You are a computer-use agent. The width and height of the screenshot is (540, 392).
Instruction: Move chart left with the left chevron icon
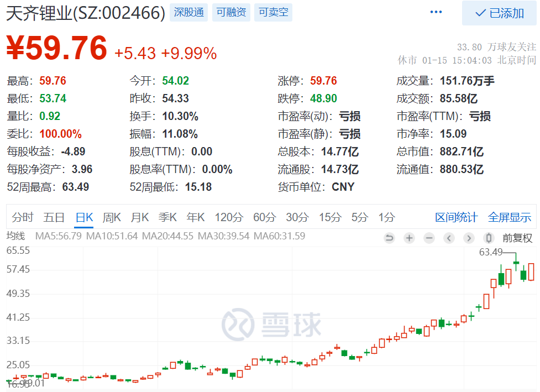point(449,238)
